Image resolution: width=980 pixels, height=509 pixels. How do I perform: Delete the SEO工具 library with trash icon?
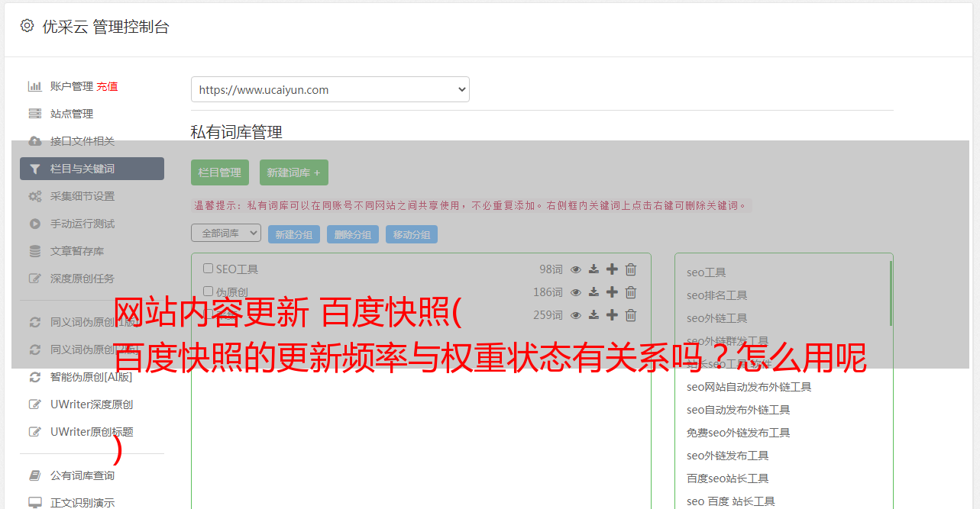tap(631, 269)
